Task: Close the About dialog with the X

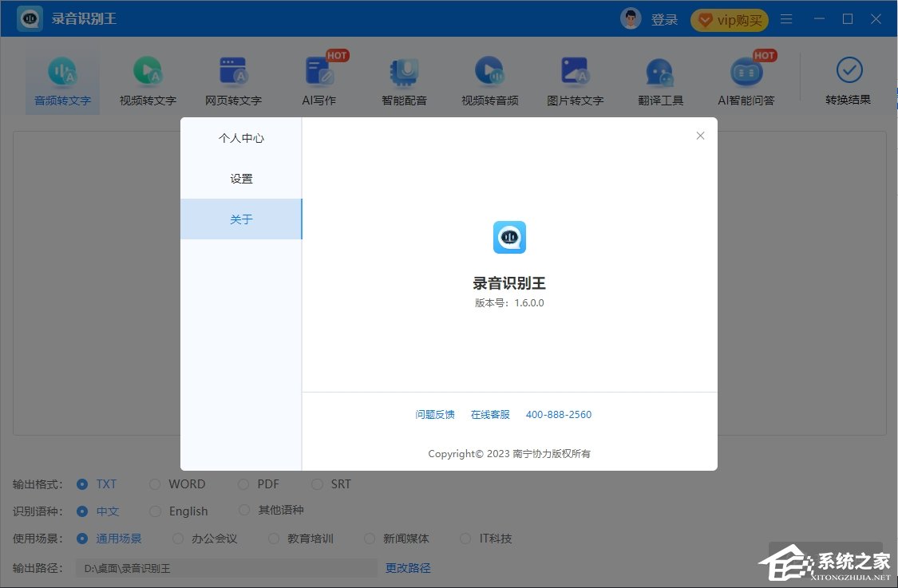Action: [700, 136]
